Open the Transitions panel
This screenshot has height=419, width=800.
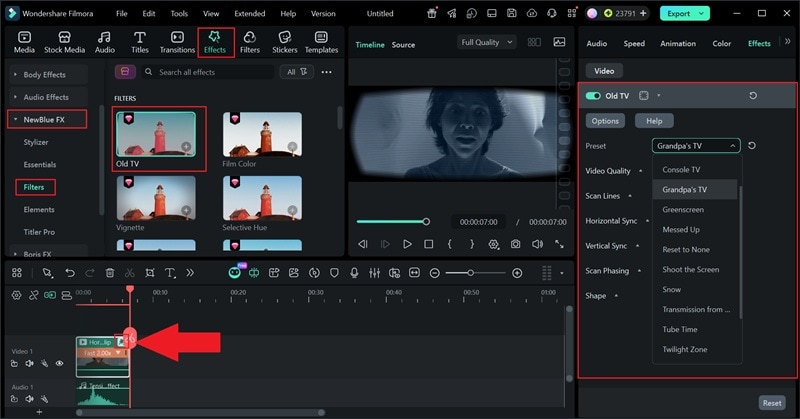[177, 42]
